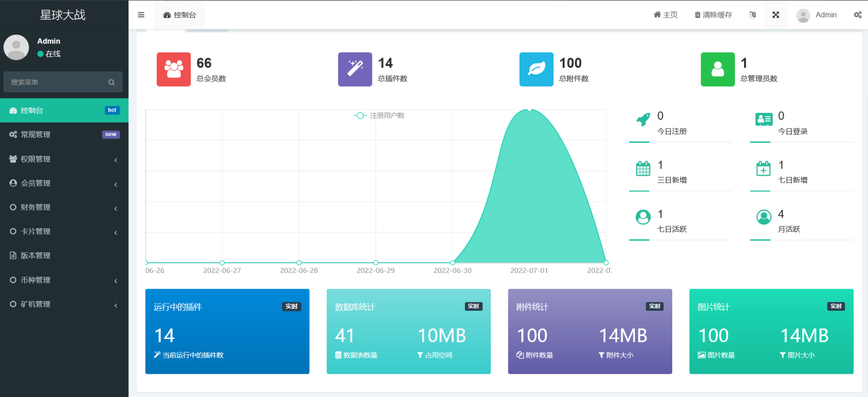Click the 清除缓存 button
Screen dimensions: 868x397
713,15
